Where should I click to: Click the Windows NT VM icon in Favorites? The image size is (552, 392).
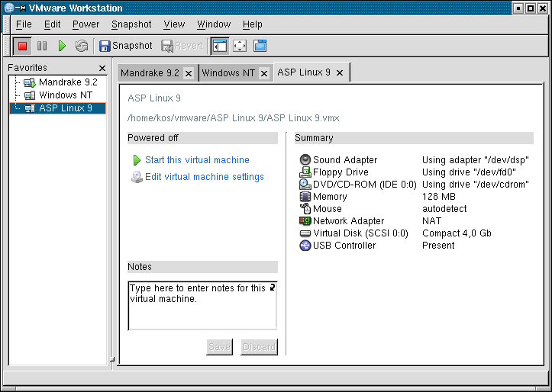[30, 95]
